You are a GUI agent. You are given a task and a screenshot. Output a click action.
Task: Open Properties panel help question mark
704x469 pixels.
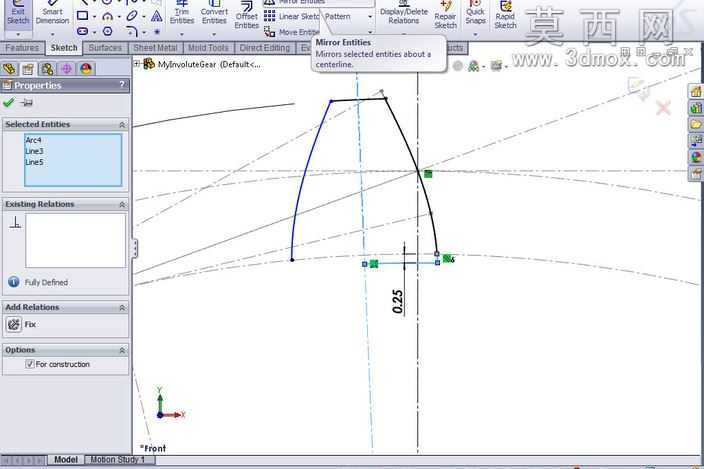(x=122, y=85)
